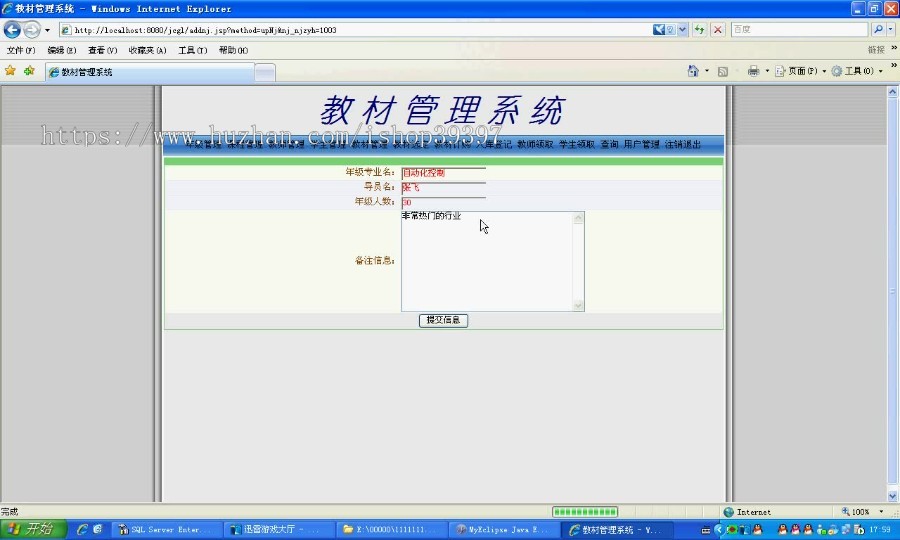Click second quick launch browser icon
Screen dimensions: 900x540
point(98,529)
